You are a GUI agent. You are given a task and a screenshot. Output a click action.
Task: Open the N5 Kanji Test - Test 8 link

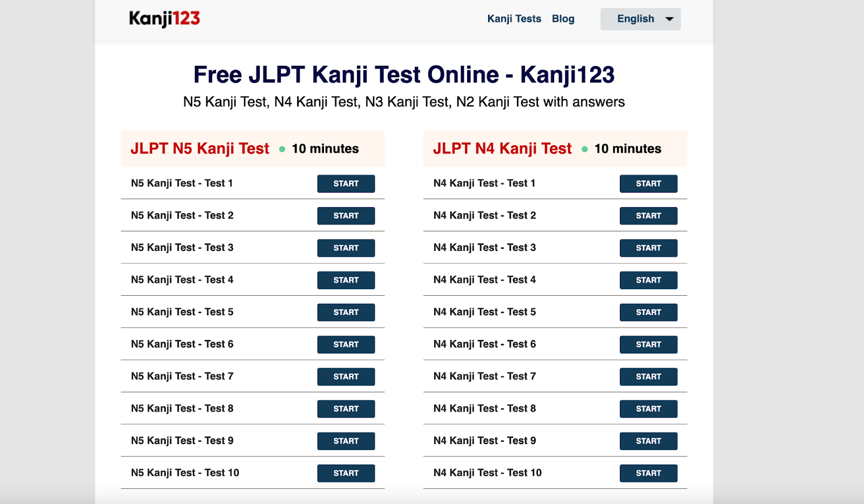pos(181,408)
